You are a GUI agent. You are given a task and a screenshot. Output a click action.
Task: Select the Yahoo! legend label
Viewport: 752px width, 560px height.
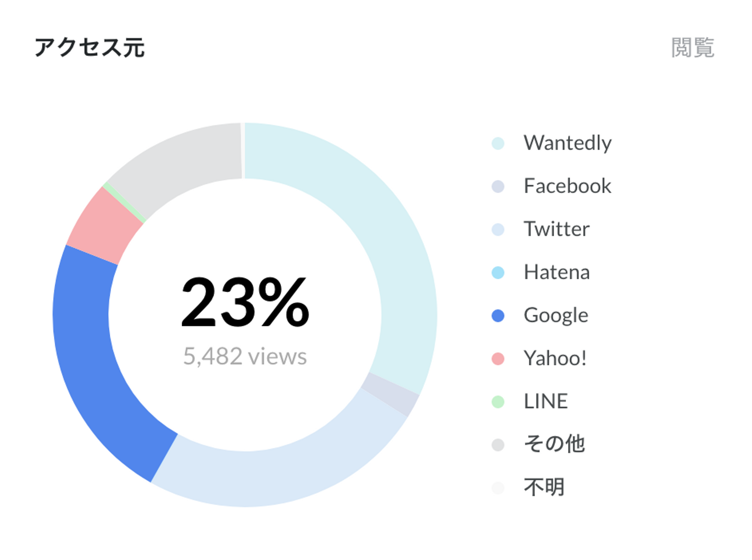[x=555, y=358]
